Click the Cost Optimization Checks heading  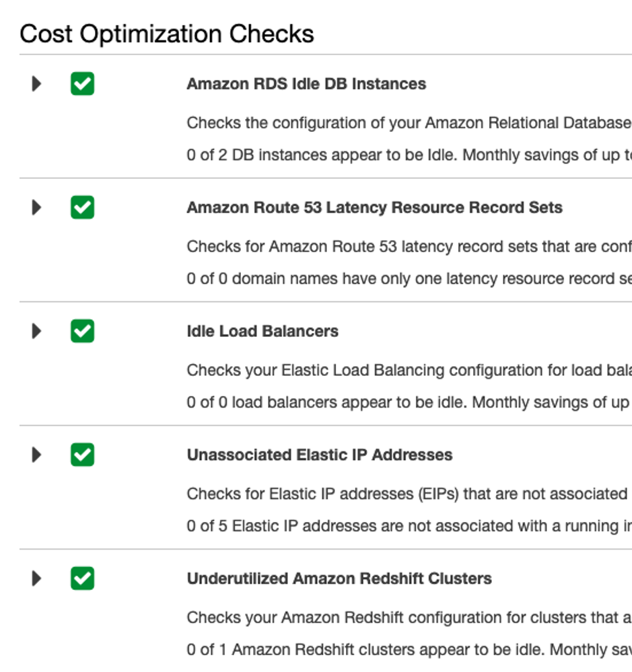[167, 34]
